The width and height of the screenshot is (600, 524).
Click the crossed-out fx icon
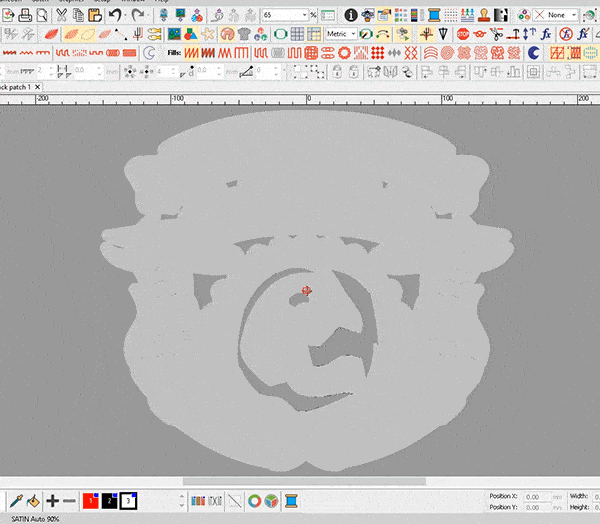566,34
